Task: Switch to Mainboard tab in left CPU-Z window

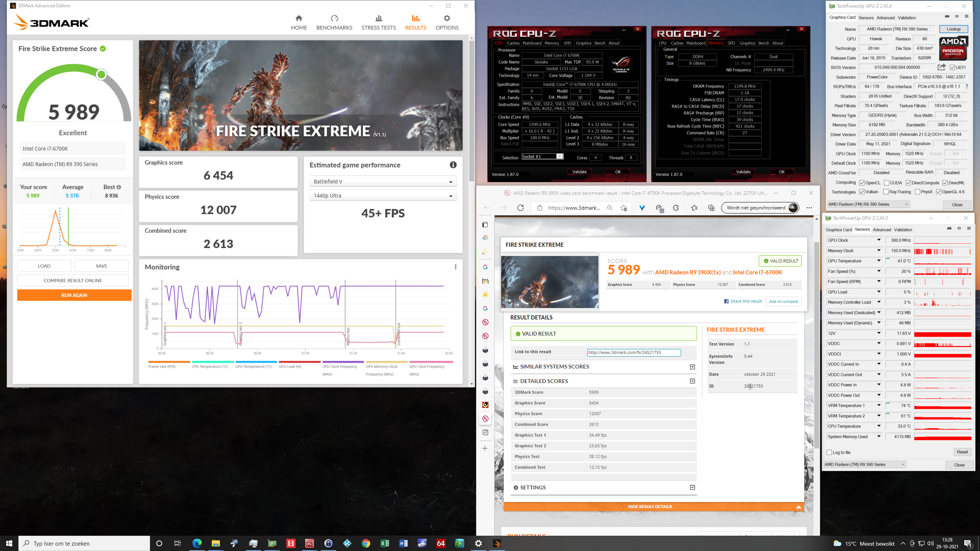Action: click(x=532, y=43)
